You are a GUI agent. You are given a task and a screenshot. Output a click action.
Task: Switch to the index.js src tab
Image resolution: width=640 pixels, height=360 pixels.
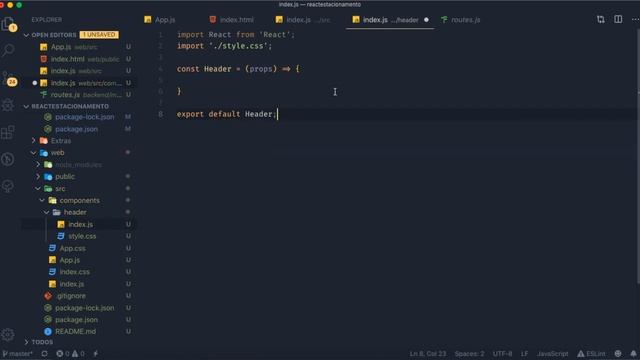(303, 20)
